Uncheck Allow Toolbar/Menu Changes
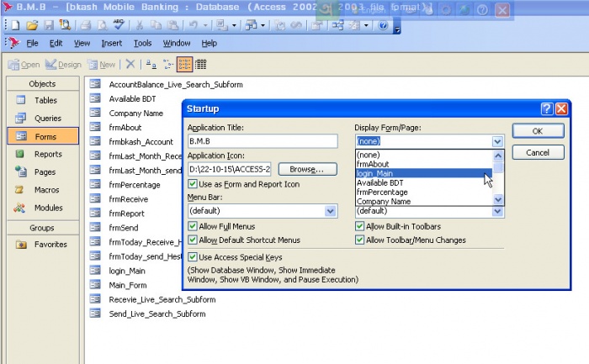 click(359, 240)
